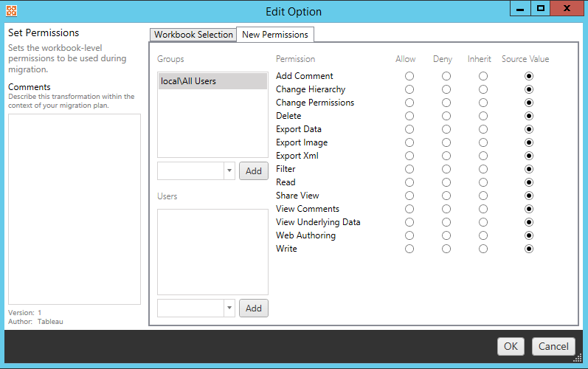
Task: Choose Inherit for Export Data permission
Action: tap(482, 129)
